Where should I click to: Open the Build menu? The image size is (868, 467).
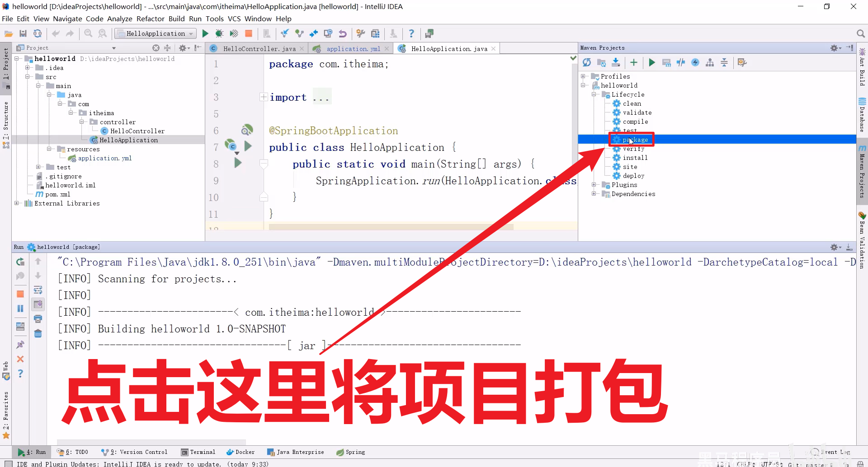tap(176, 19)
